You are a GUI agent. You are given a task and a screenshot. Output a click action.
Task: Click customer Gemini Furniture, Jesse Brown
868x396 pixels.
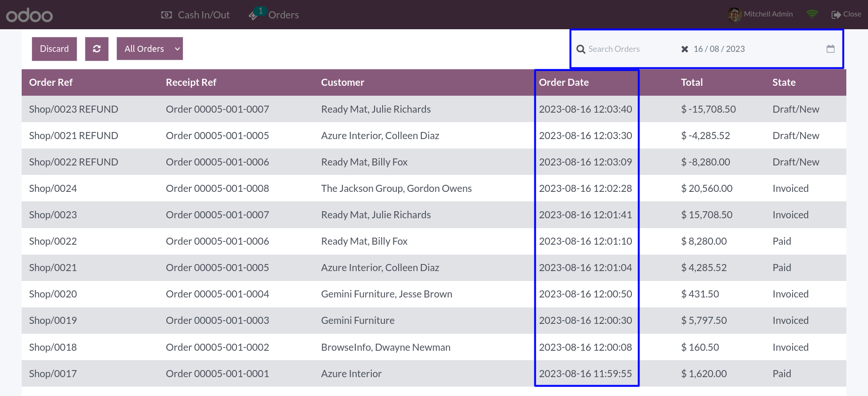(386, 294)
